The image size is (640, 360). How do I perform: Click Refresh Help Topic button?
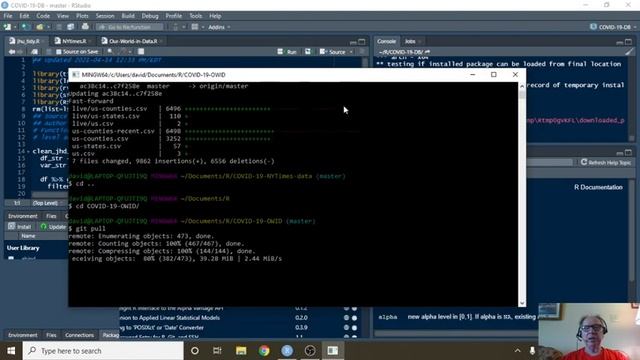tap(606, 162)
